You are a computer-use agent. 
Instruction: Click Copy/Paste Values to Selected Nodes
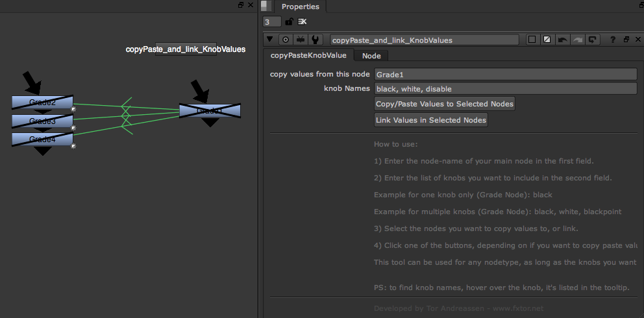[445, 104]
